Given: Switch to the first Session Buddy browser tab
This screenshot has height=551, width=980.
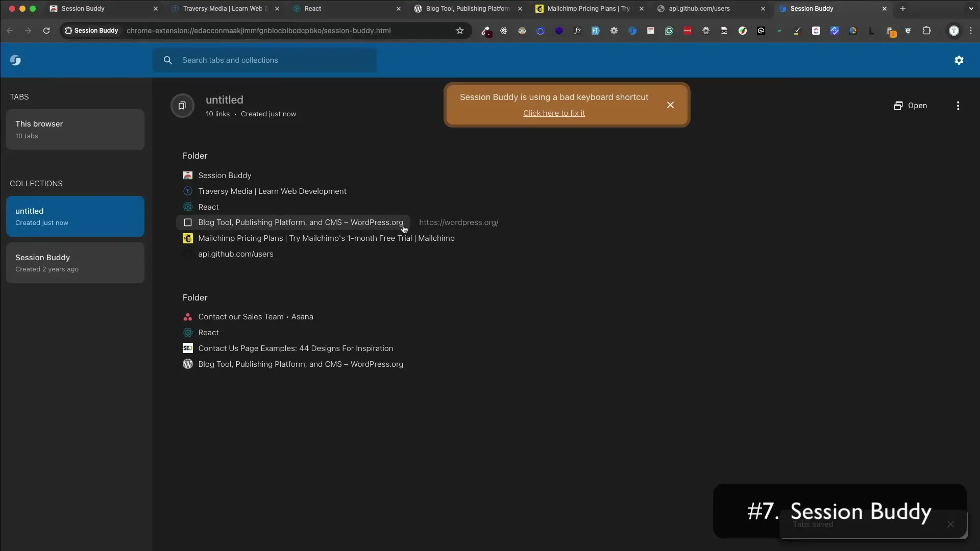Looking at the screenshot, I should tap(104, 9).
